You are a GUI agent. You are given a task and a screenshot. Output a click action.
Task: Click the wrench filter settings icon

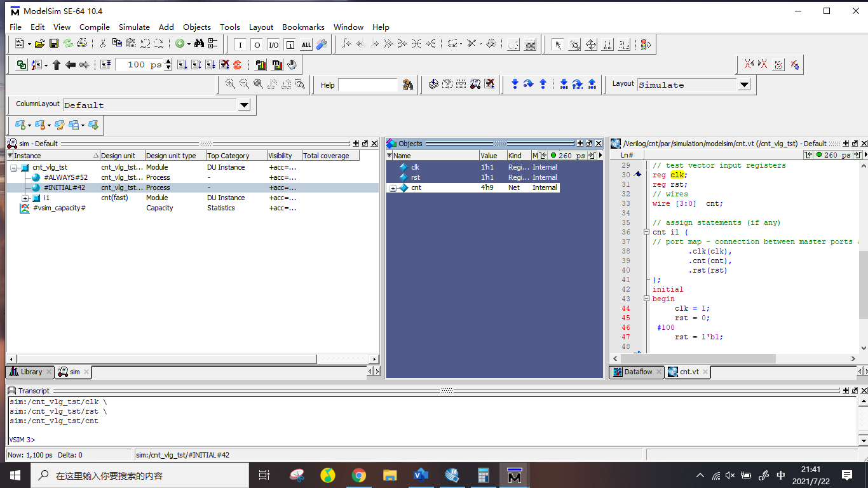point(322,44)
